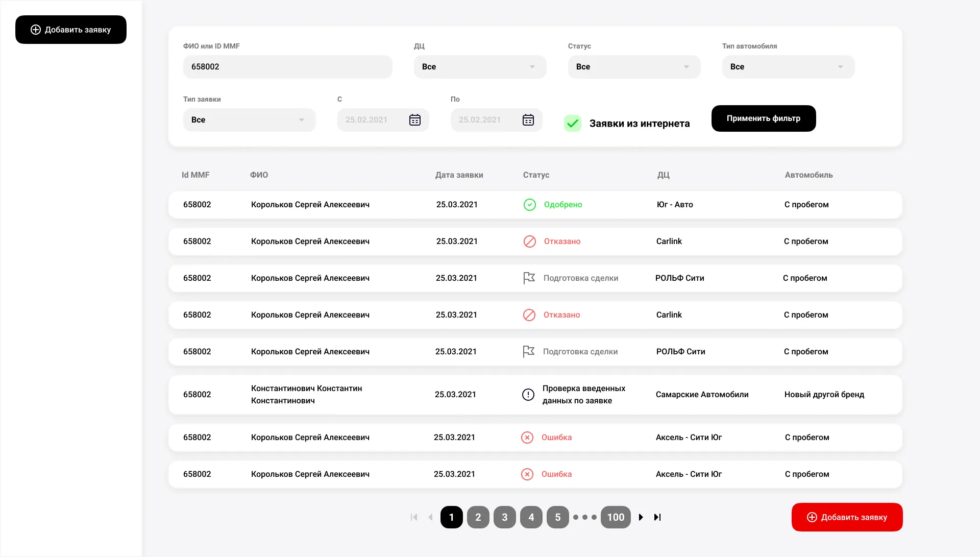The image size is (980, 557).
Task: Select the current page 1 button
Action: click(x=452, y=517)
